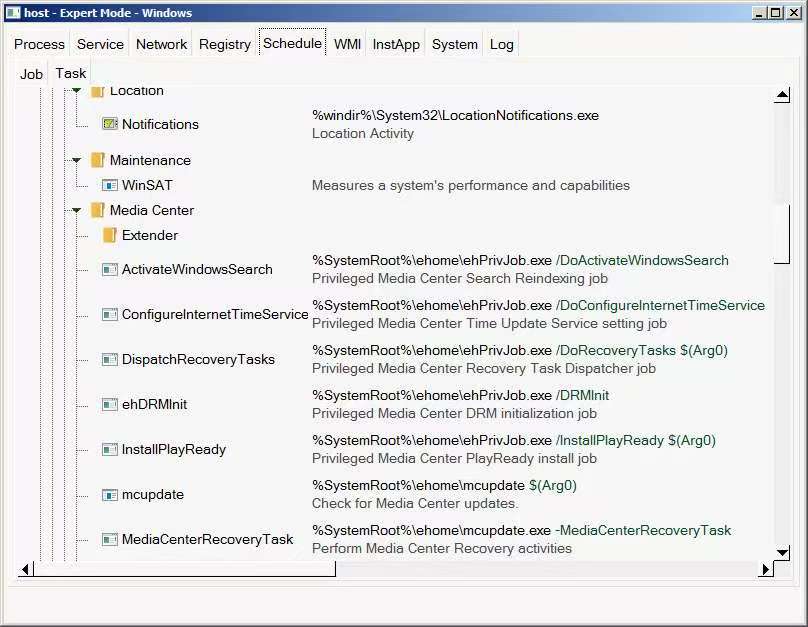This screenshot has width=808, height=627.
Task: Collapse the Location folder node
Action: click(x=77, y=91)
